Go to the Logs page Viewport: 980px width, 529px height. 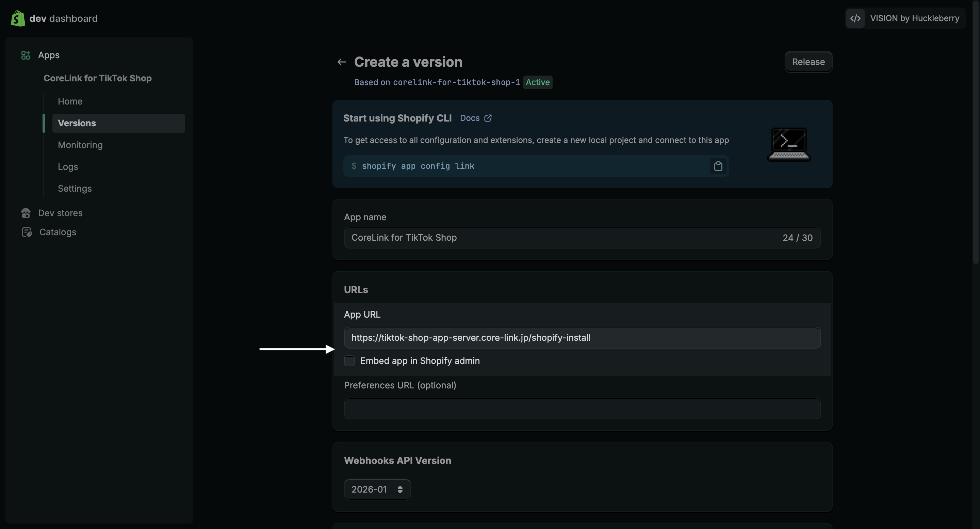coord(68,167)
